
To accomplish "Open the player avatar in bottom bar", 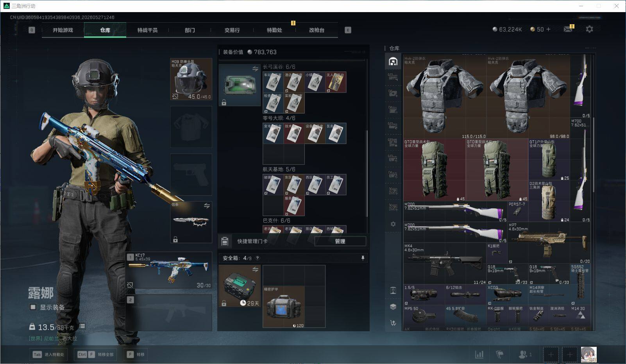I will click(588, 355).
